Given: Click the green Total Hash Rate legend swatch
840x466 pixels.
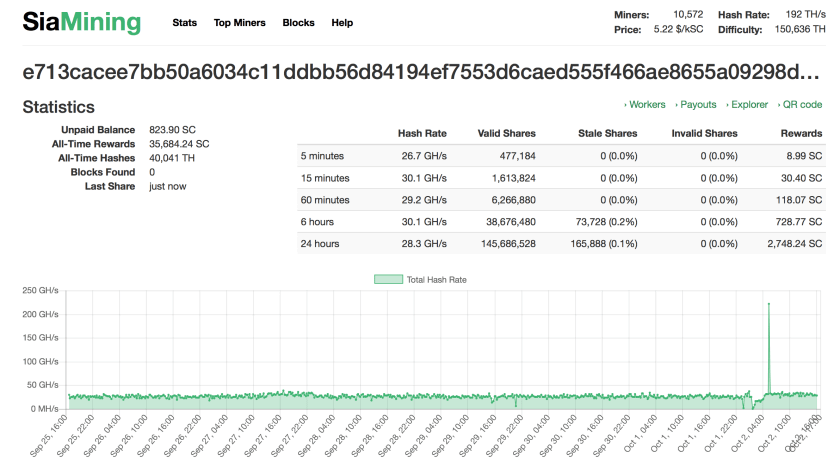Looking at the screenshot, I should click(x=388, y=280).
